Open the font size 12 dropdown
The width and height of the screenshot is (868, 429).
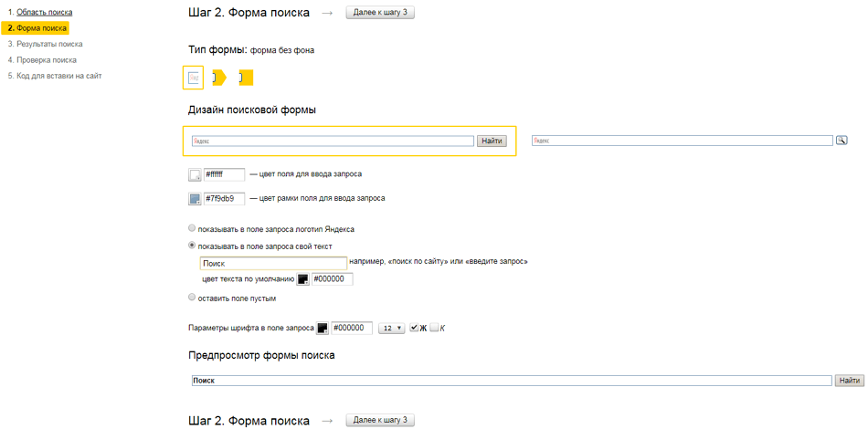pyautogui.click(x=392, y=329)
